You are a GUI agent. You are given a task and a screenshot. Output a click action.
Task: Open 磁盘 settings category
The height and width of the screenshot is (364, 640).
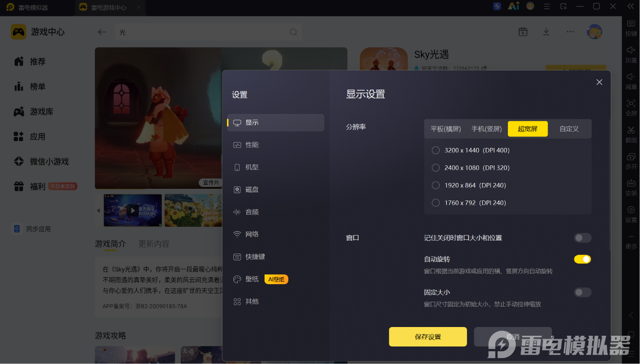[x=276, y=190]
